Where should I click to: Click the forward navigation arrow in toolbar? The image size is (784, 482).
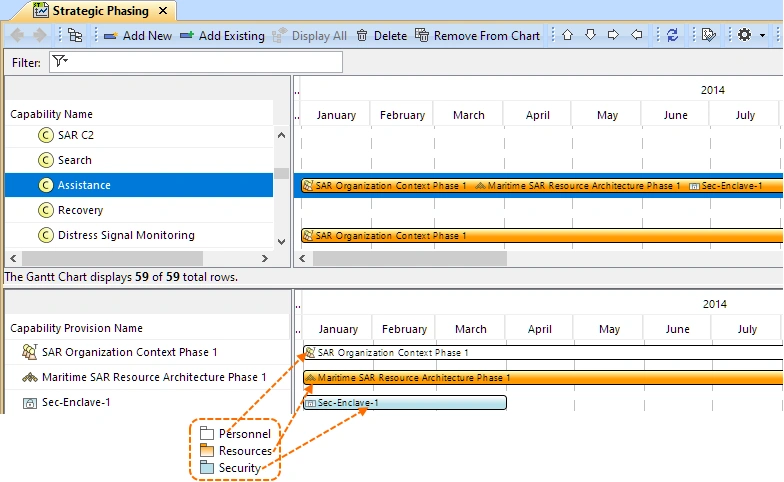pyautogui.click(x=40, y=35)
